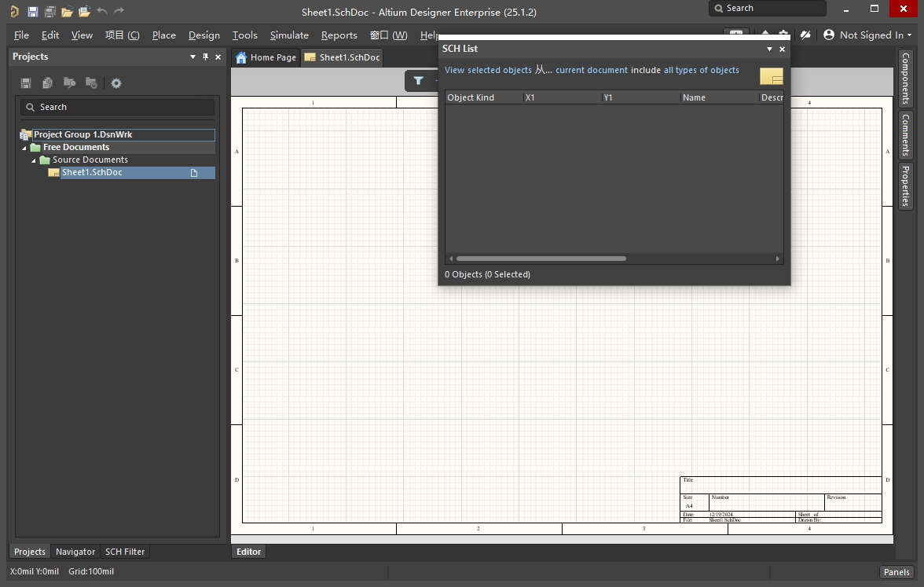Pin the Projects panel
The width and height of the screenshot is (924, 587).
coord(205,57)
